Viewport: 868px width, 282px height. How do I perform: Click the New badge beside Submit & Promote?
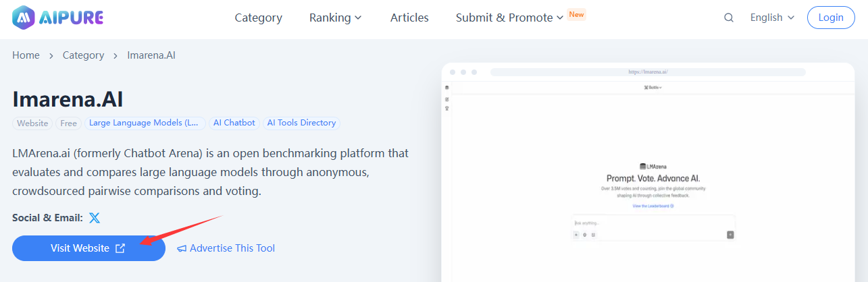(576, 14)
